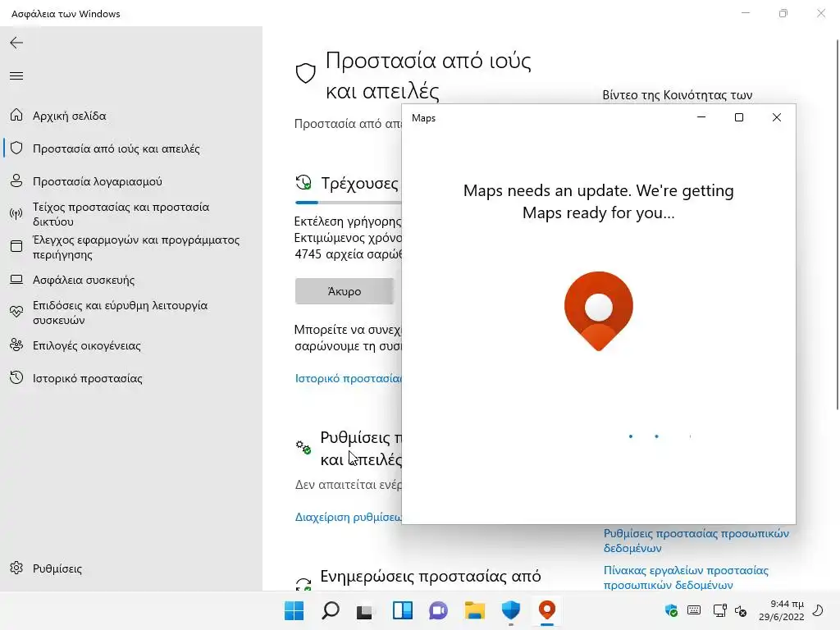
Task: Open the touch keyboard tray icon
Action: coord(694,610)
